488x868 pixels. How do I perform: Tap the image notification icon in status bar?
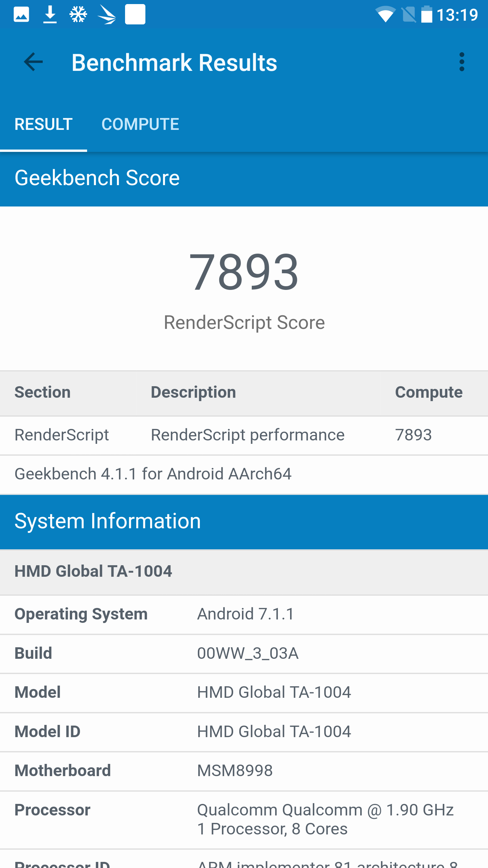[21, 15]
